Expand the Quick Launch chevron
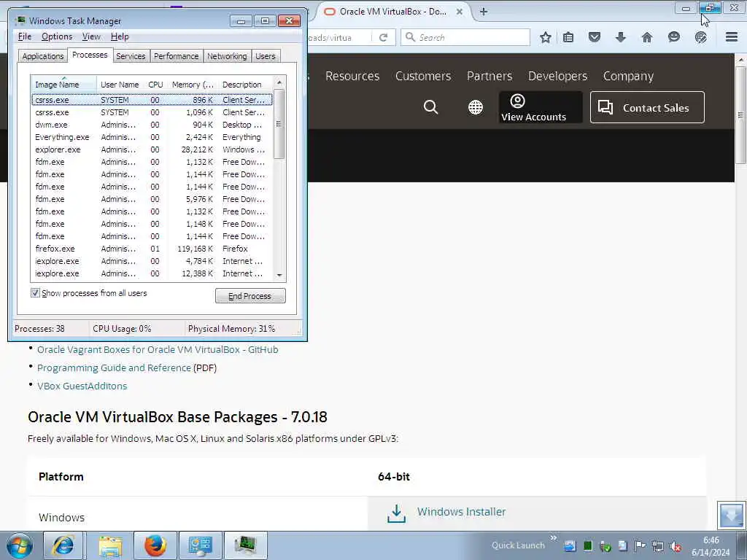The image size is (747, 560). [x=553, y=538]
